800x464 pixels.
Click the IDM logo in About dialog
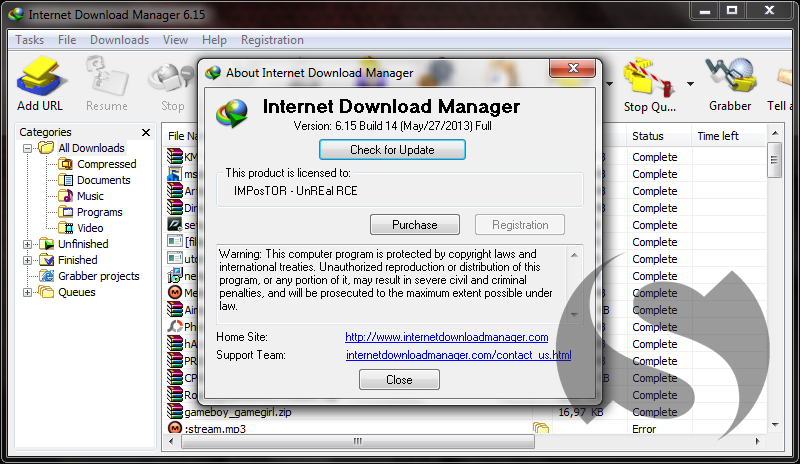coord(232,113)
